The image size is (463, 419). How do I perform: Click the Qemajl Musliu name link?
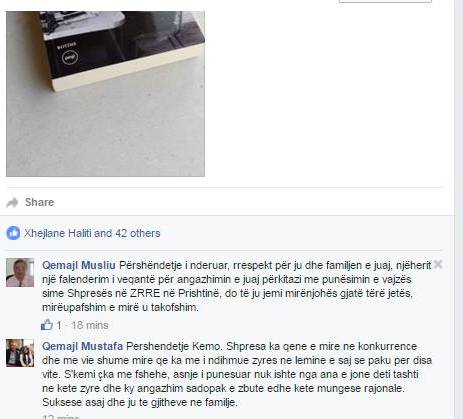(79, 265)
